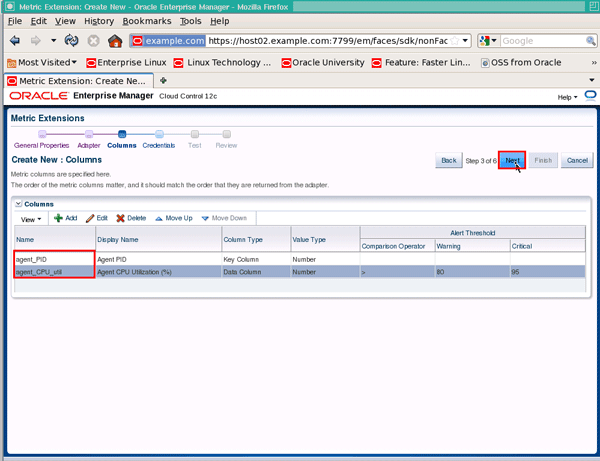The image size is (600, 461).
Task: Open the Linux Technology bookmark
Action: [x=222, y=62]
